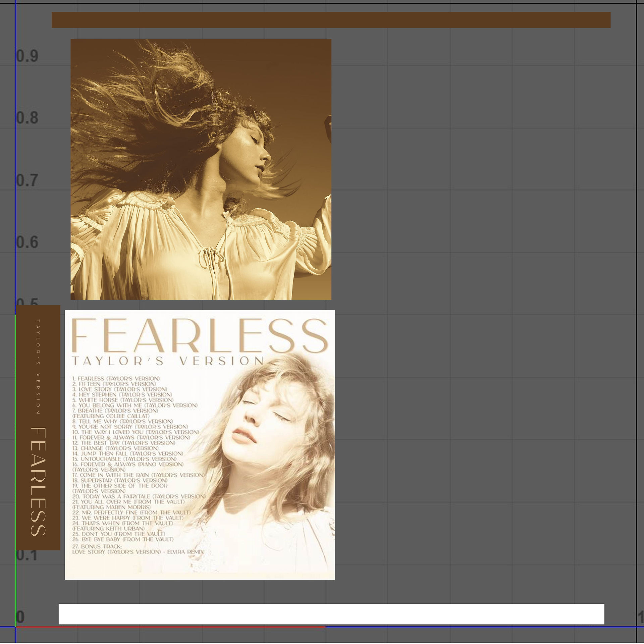644x644 pixels.
Task: Click the "(Featuring Keith Urban)" line
Action: pyautogui.click(x=109, y=529)
